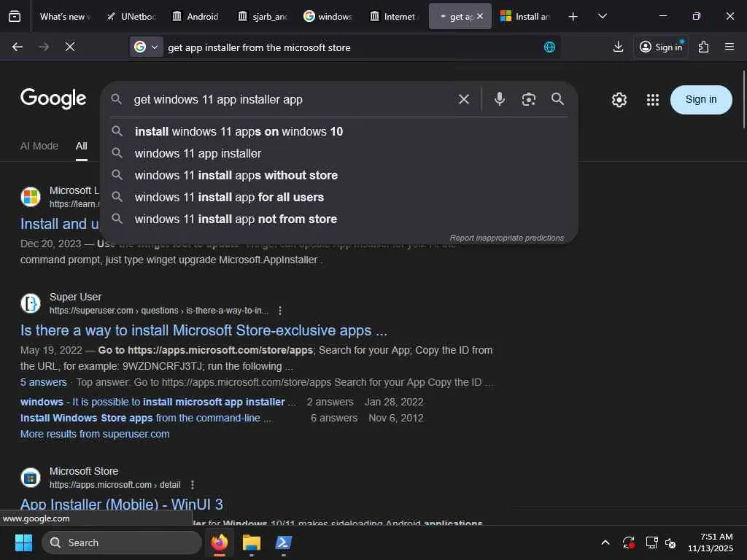Open Google quick settings gear

619,100
